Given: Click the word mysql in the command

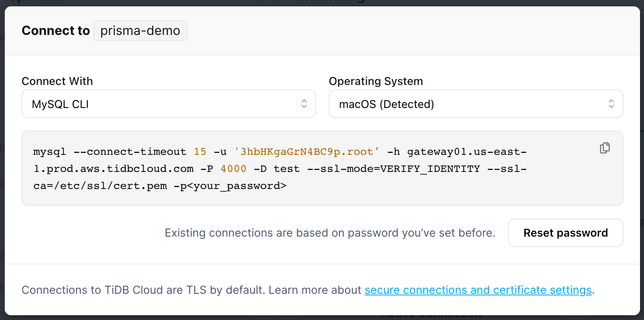Looking at the screenshot, I should pos(50,152).
